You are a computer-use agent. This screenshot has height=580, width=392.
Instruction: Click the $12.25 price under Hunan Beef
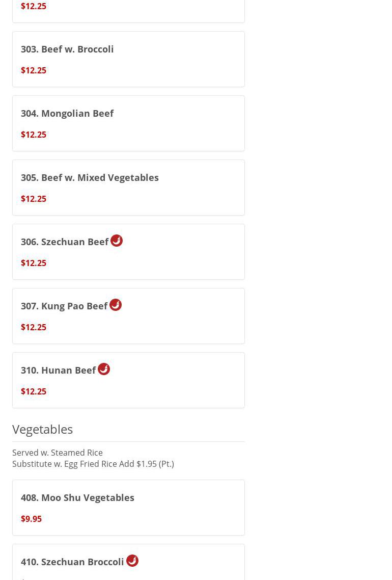(x=34, y=391)
